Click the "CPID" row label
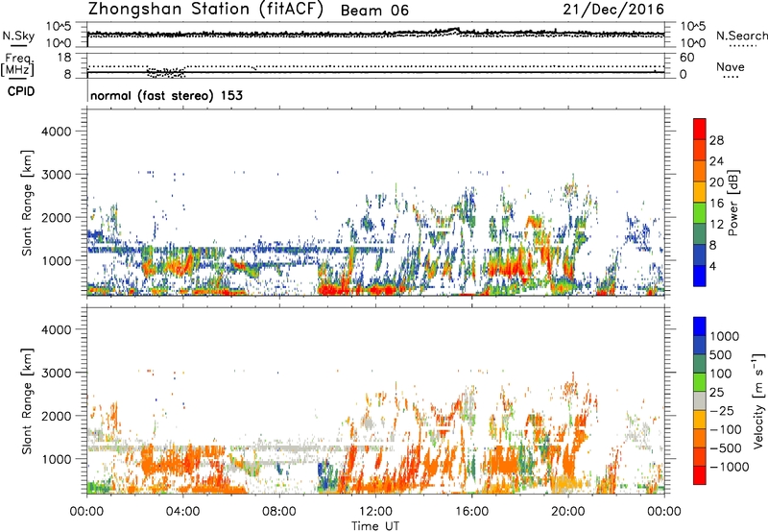Screen dimensions: 768x532 21,91
